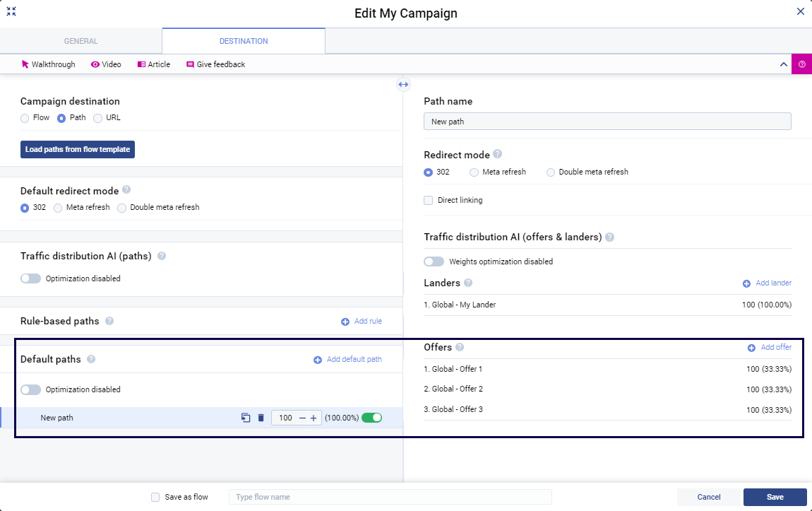Select Flow as campaign destination

(x=25, y=118)
